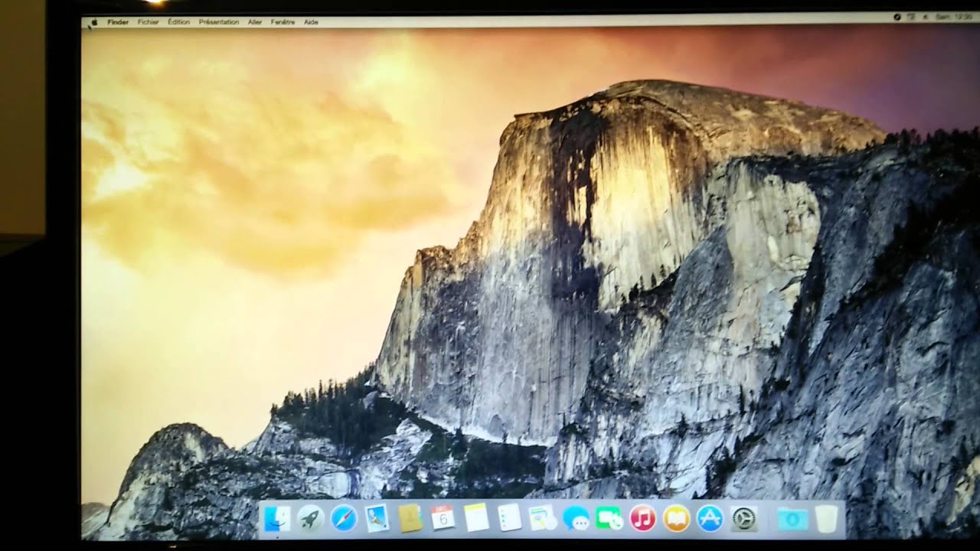Open Messages chat bubble in Dock
Screen dimensions: 980x551
[576, 519]
